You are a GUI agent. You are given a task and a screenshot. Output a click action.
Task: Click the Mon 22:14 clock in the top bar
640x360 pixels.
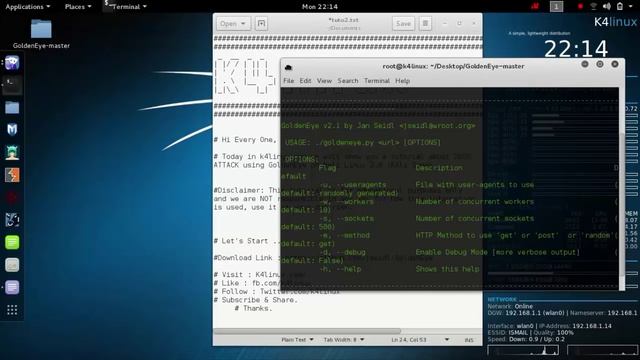pos(320,7)
